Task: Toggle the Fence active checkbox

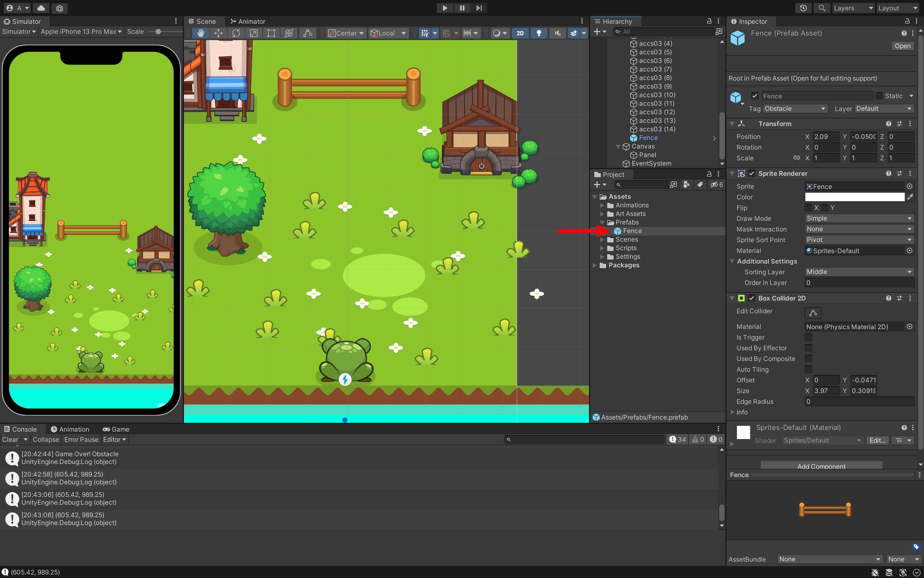Action: [x=754, y=96]
